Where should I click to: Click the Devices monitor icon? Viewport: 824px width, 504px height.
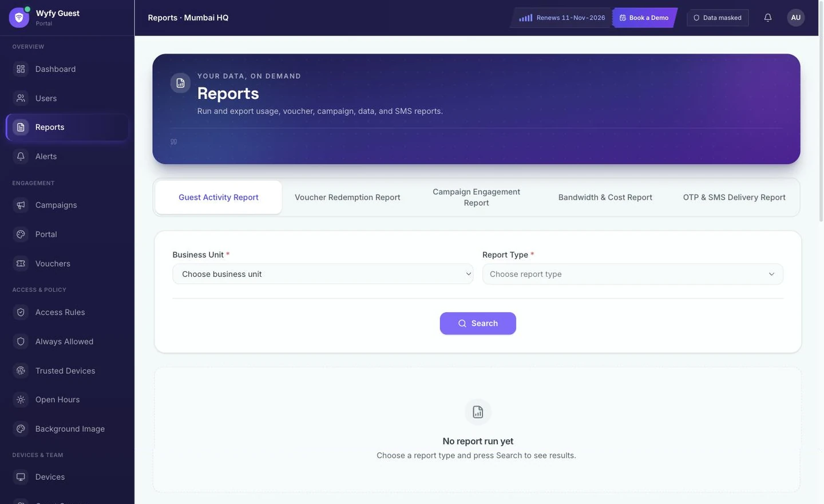[x=21, y=477]
